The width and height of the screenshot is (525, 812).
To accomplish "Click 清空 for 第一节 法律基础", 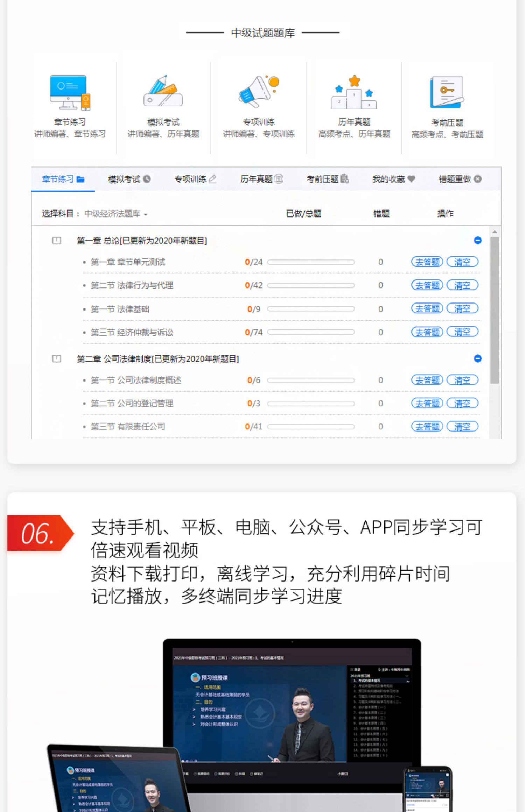I will [x=463, y=309].
